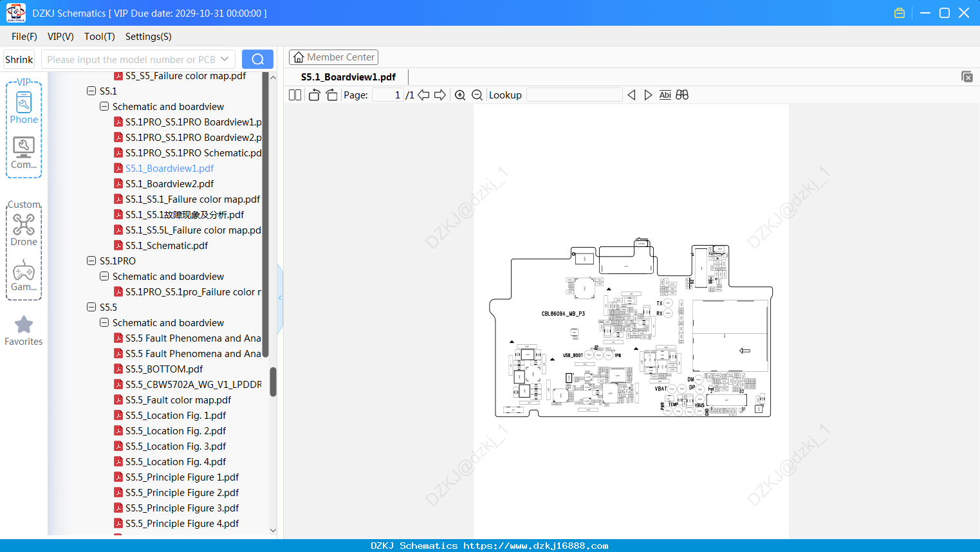Open the Phone category in sidebar
This screenshot has width=980, height=552.
click(x=24, y=107)
